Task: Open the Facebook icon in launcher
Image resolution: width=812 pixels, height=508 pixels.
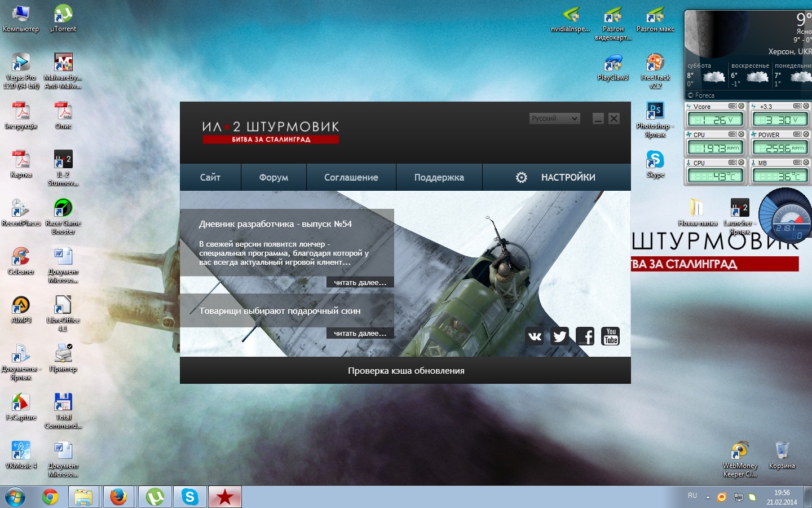Action: [x=585, y=337]
